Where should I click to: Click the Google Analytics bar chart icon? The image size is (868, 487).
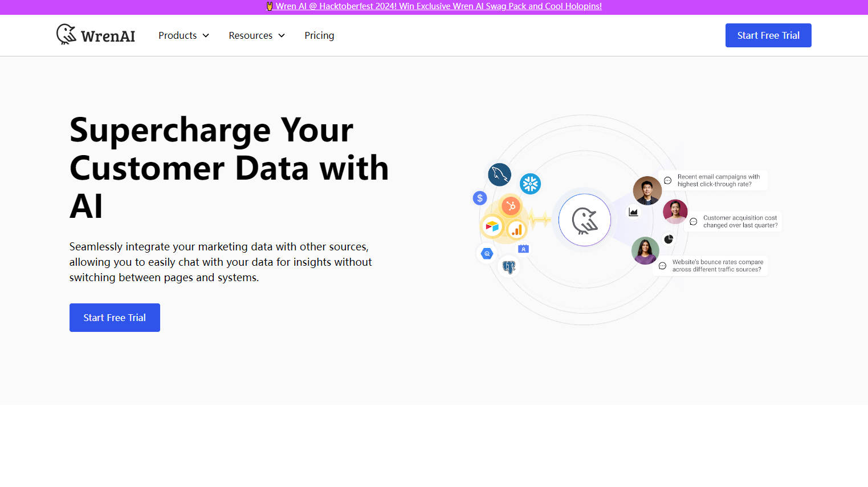(517, 230)
